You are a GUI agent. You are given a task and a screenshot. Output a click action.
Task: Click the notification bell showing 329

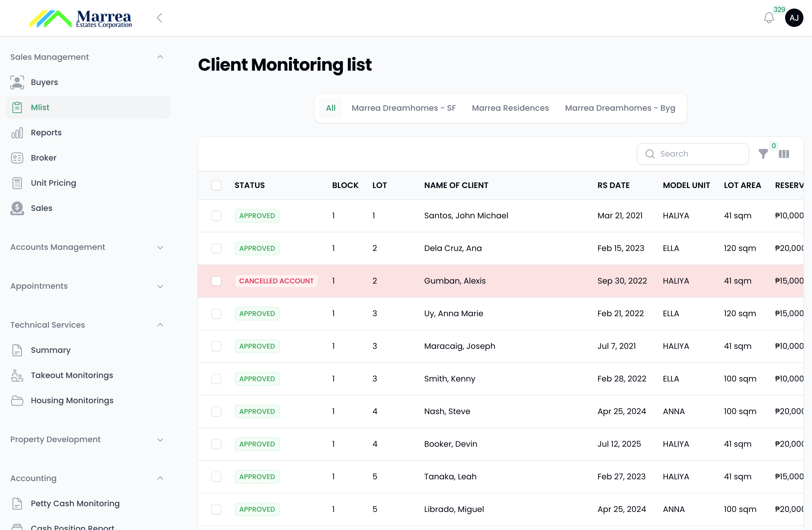tap(769, 17)
